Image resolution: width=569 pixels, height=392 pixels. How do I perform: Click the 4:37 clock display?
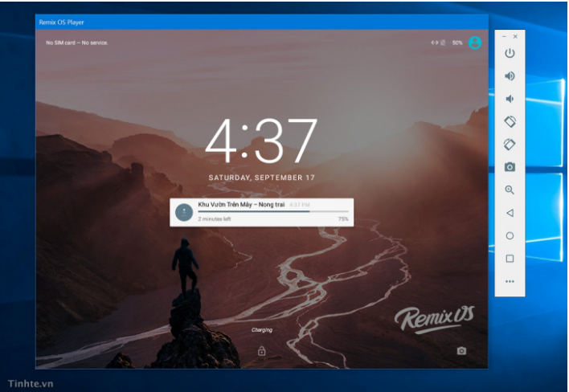[261, 141]
